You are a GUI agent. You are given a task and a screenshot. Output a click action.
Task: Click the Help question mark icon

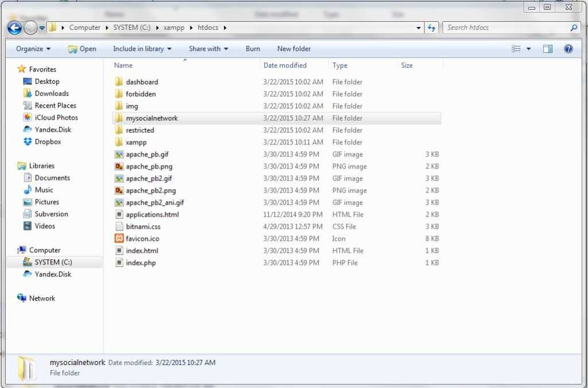tap(568, 48)
